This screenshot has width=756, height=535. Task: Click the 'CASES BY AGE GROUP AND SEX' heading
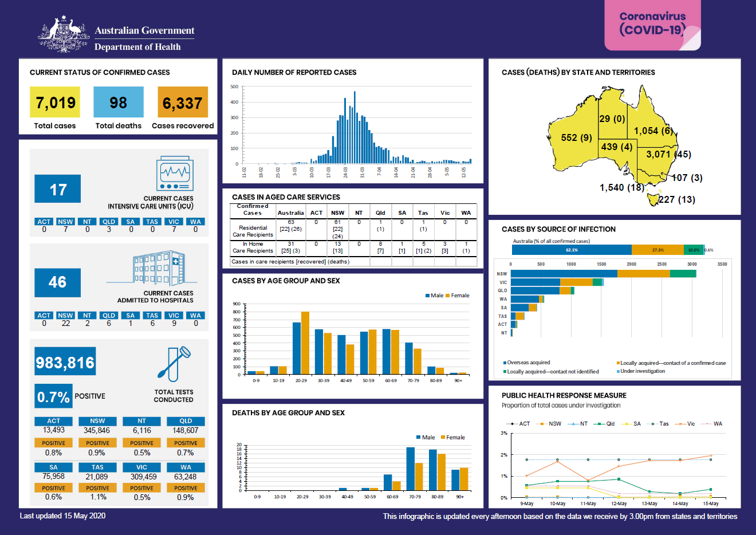click(x=286, y=281)
